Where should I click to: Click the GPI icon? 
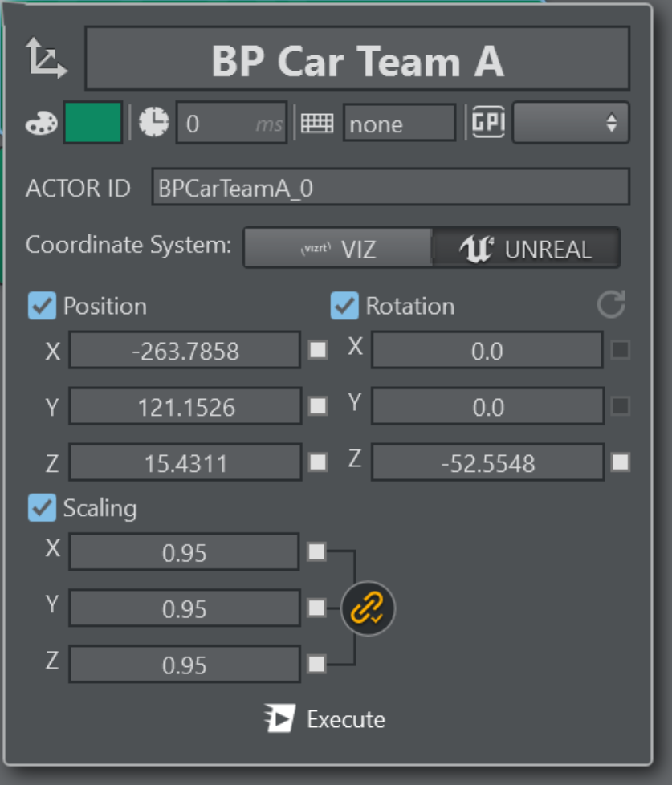coord(488,123)
